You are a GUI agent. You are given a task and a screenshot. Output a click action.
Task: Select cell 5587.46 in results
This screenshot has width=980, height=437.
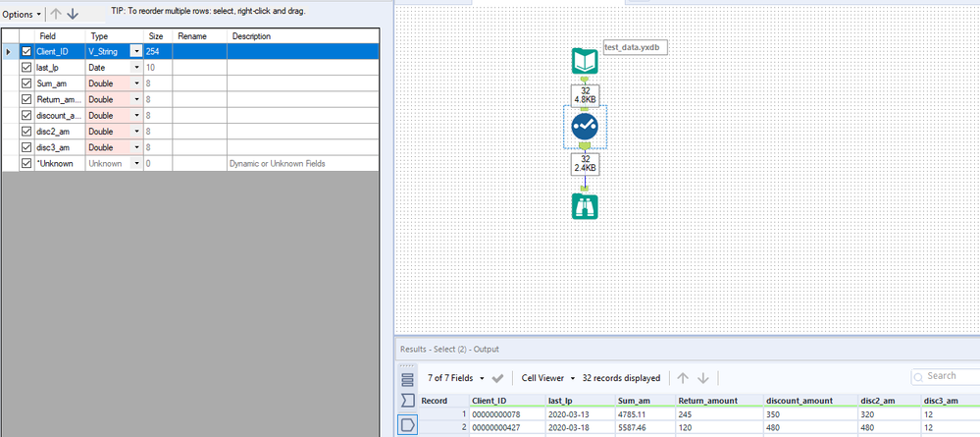point(645,427)
